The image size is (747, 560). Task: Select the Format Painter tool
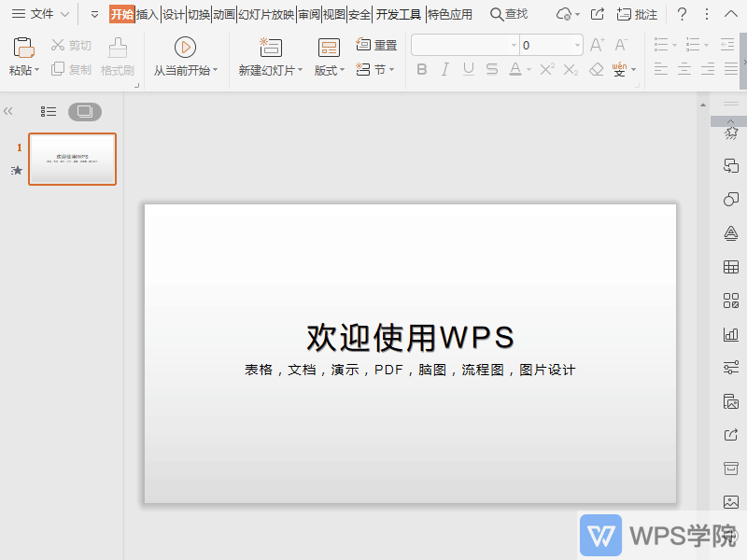tap(117, 56)
